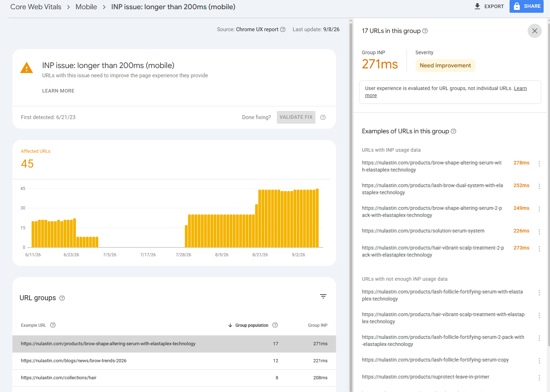Click help icon next to Group population
This screenshot has width=550, height=392.
point(275,325)
